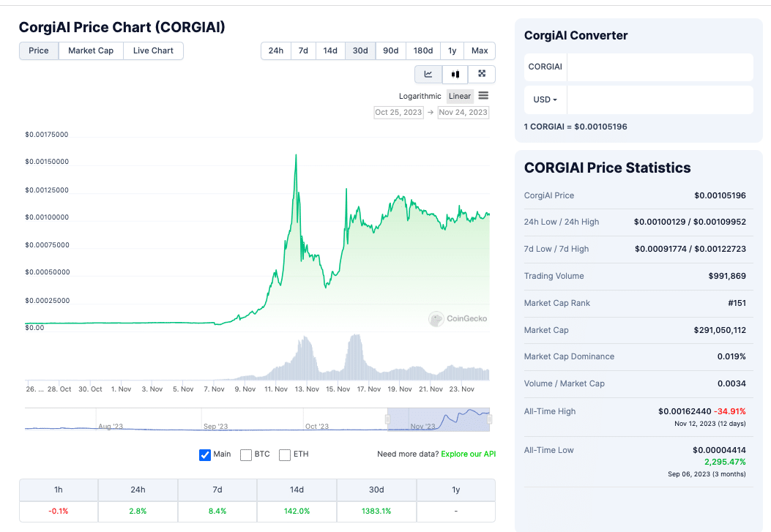Screen dimensions: 771x532
Task: Click the Market Cap Rank #151 value
Action: point(737,303)
